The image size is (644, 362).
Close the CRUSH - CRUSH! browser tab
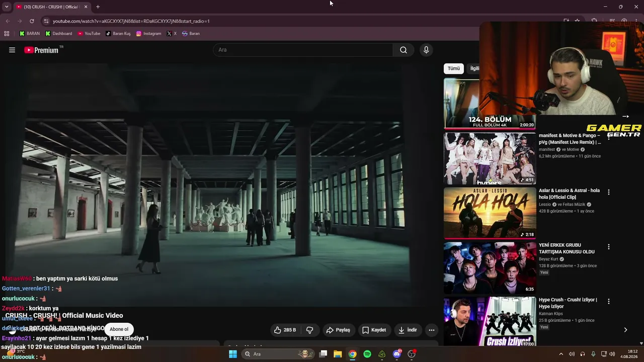(86, 7)
